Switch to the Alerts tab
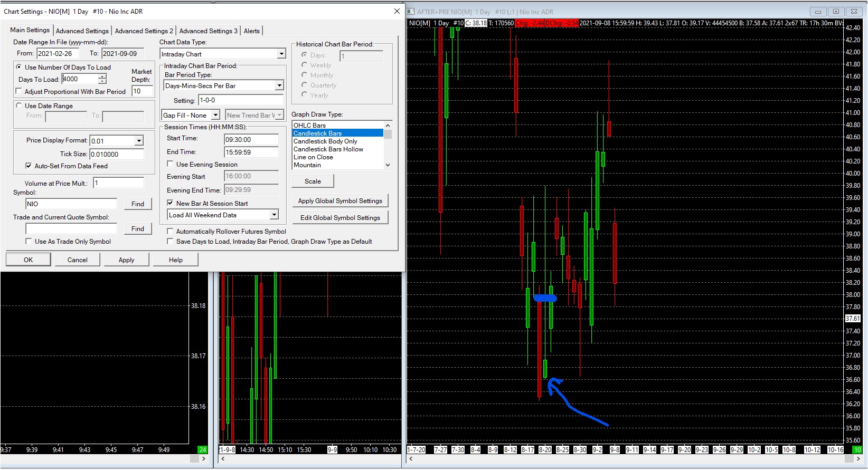868x470 pixels. click(252, 31)
